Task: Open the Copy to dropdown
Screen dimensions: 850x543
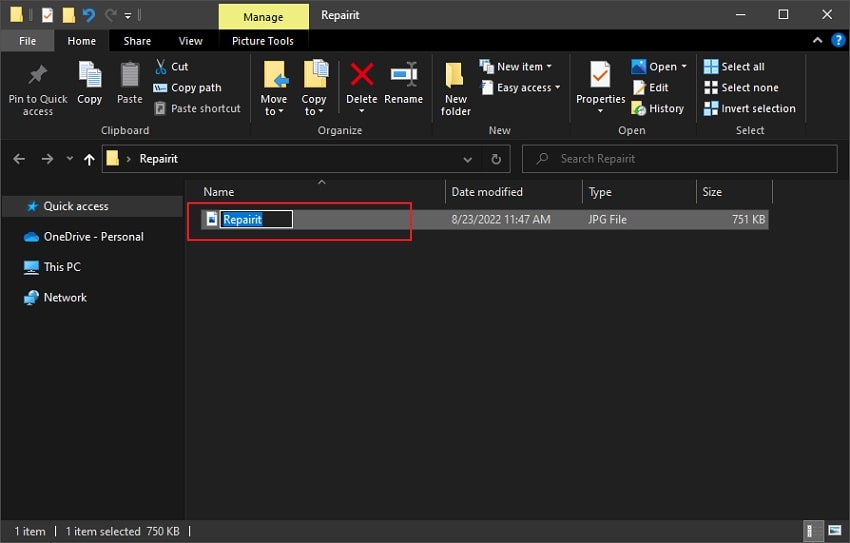Action: [314, 88]
